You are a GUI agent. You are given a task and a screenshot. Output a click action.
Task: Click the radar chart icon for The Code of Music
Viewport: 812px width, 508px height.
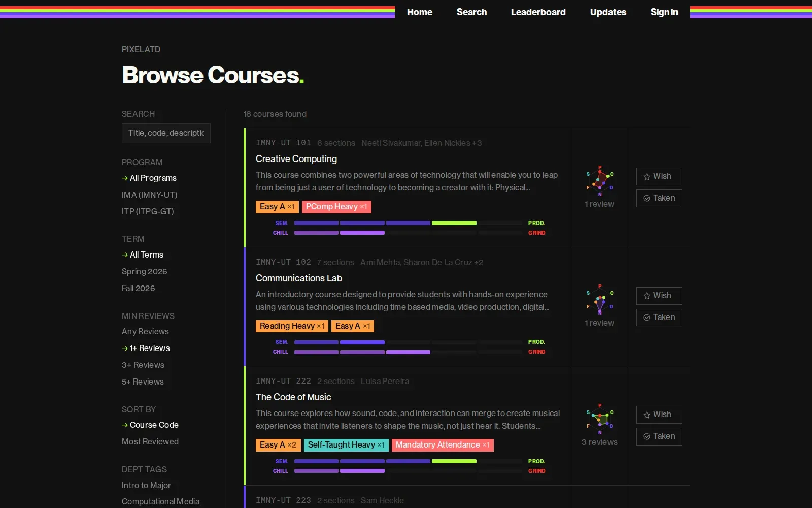(600, 419)
